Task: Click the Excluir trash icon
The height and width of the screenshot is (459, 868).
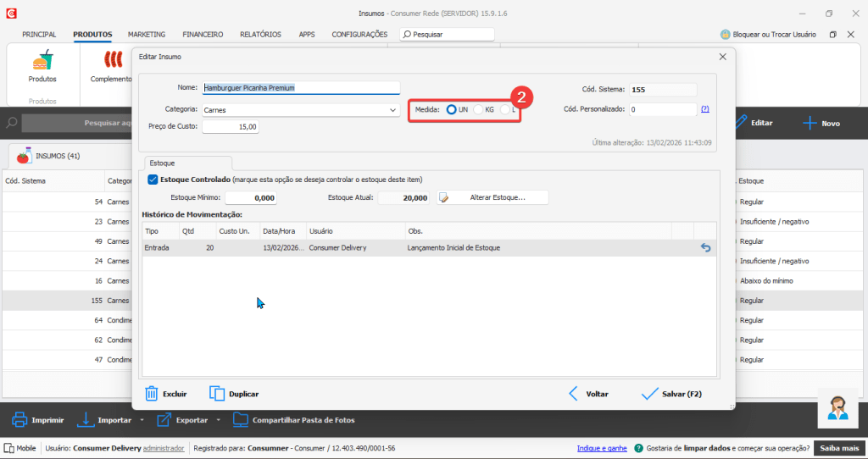Action: [152, 394]
